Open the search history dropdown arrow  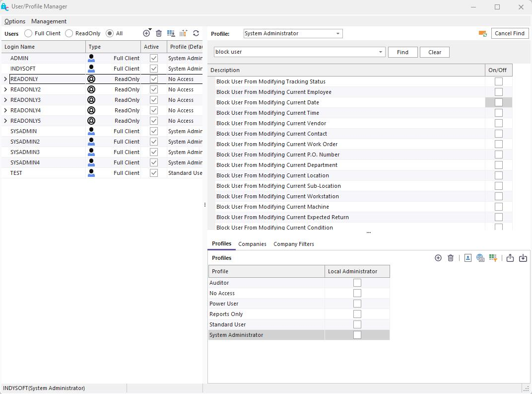click(x=381, y=52)
